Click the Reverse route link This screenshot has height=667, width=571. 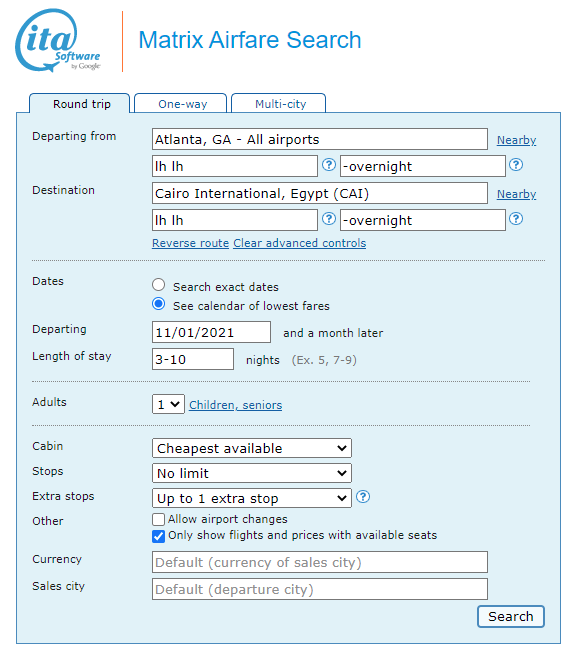(x=191, y=243)
